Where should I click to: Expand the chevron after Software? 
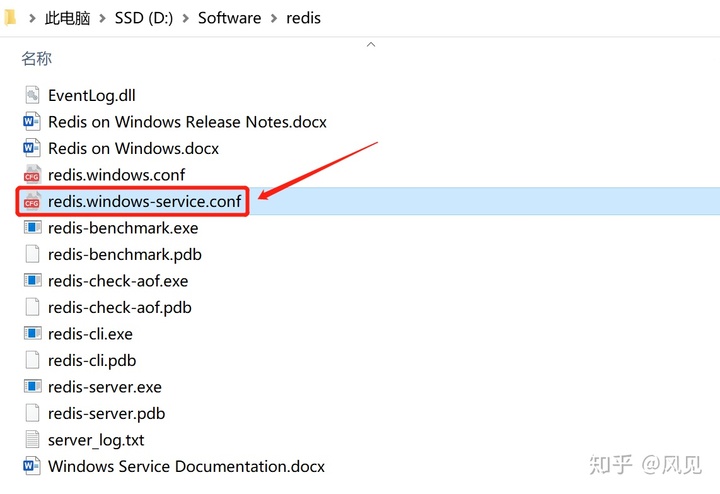(x=274, y=18)
